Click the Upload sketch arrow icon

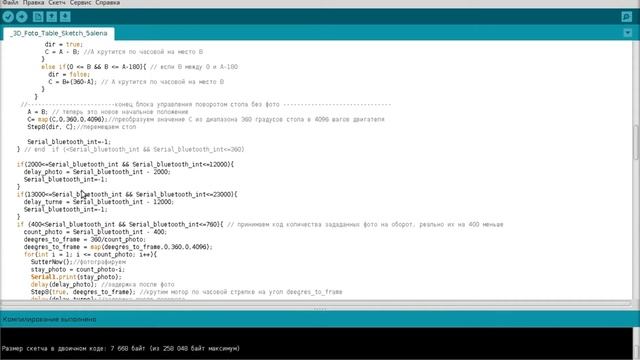(22, 17)
